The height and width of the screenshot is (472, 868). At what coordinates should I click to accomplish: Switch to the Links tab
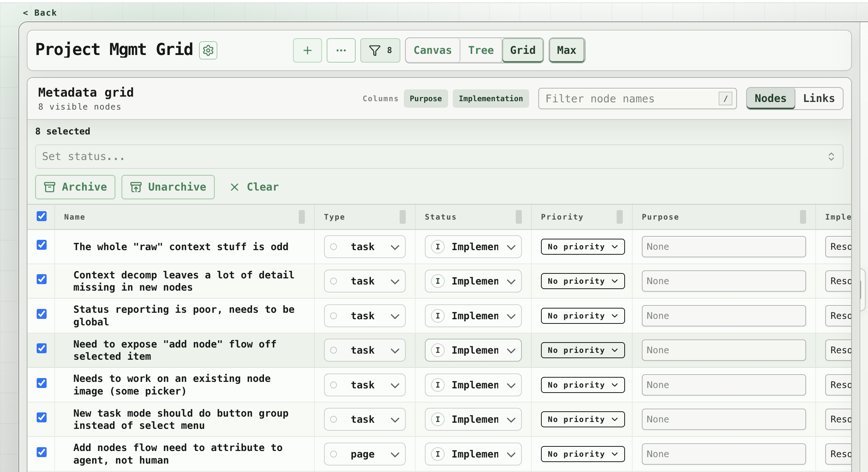coord(819,99)
